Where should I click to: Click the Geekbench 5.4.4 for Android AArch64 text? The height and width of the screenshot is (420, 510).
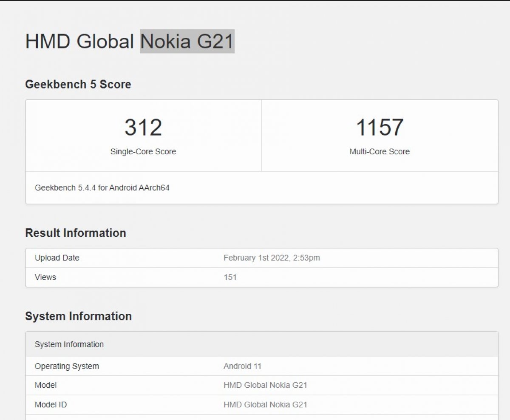[101, 187]
